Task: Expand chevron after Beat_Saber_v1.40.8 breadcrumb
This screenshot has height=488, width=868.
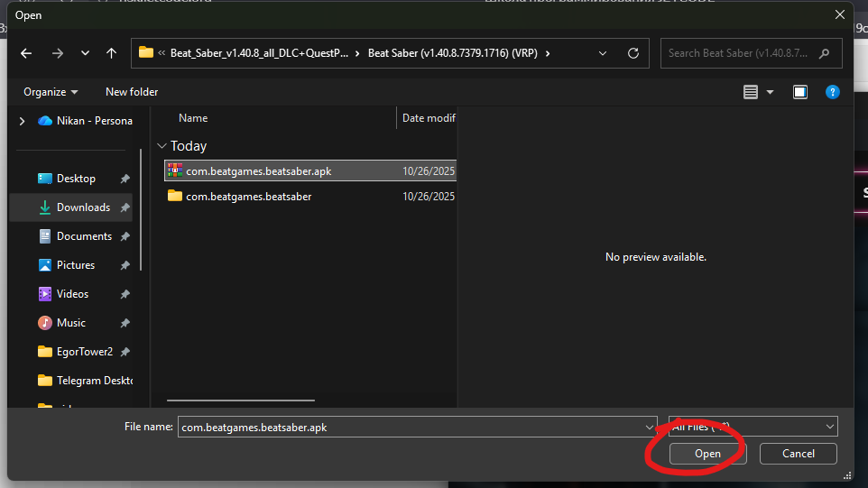Action: (x=357, y=53)
